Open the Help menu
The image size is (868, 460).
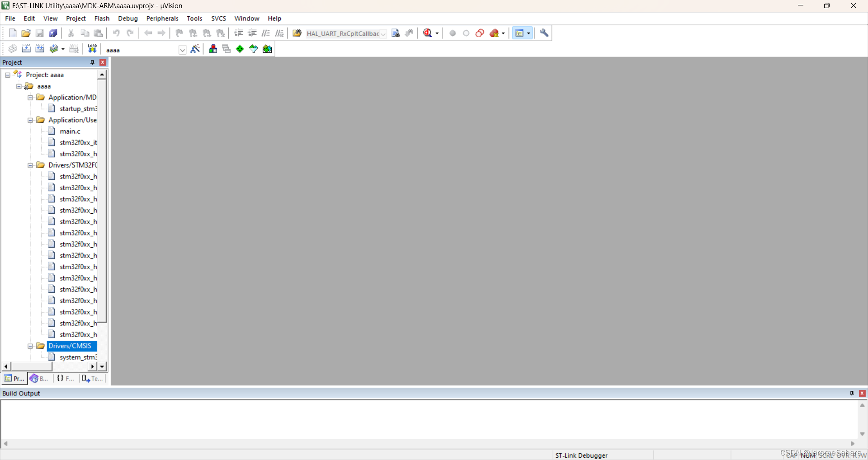pyautogui.click(x=274, y=19)
